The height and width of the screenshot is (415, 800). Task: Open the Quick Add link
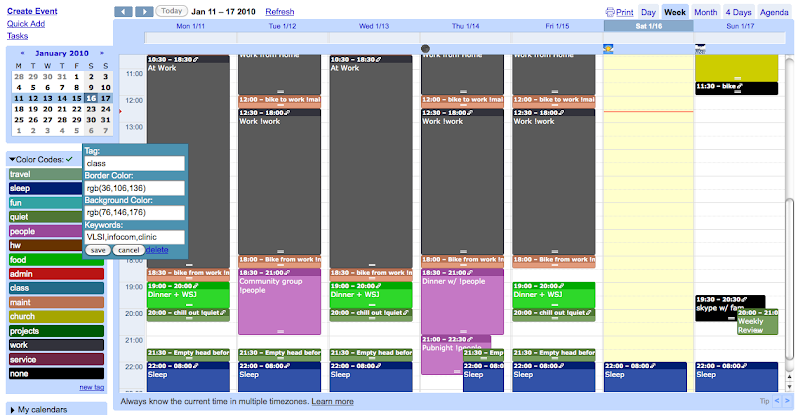[x=26, y=23]
